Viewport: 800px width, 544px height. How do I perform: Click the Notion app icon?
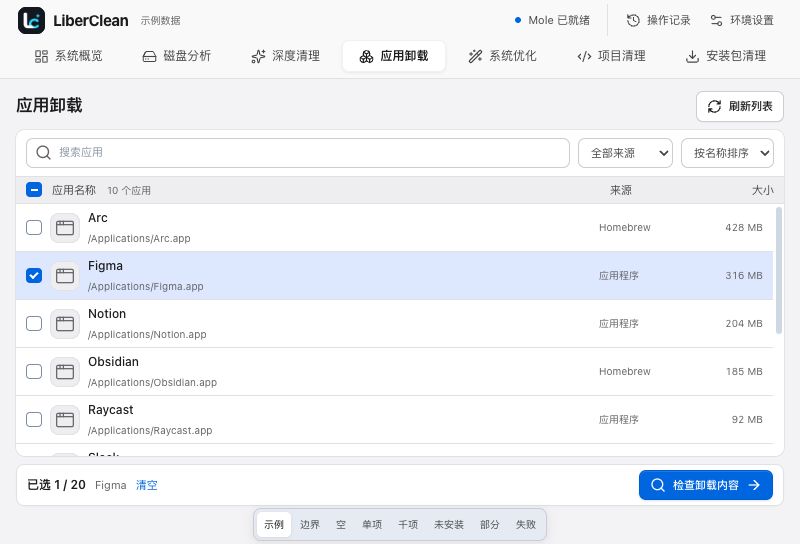coord(65,324)
